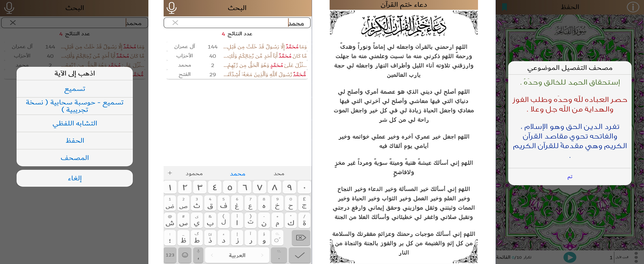Choose keyboard suggestion محد
Viewport: 644px width, 264px height.
pos(279,174)
